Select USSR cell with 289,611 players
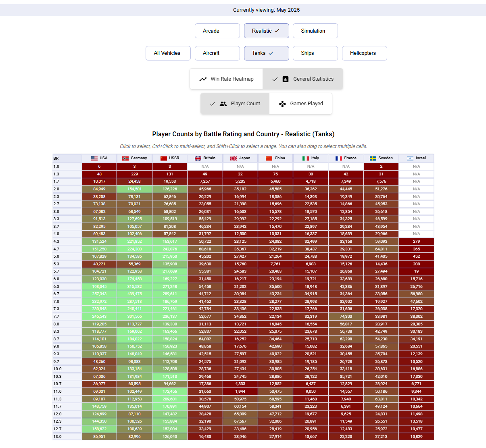The height and width of the screenshot is (448, 486). (x=170, y=294)
